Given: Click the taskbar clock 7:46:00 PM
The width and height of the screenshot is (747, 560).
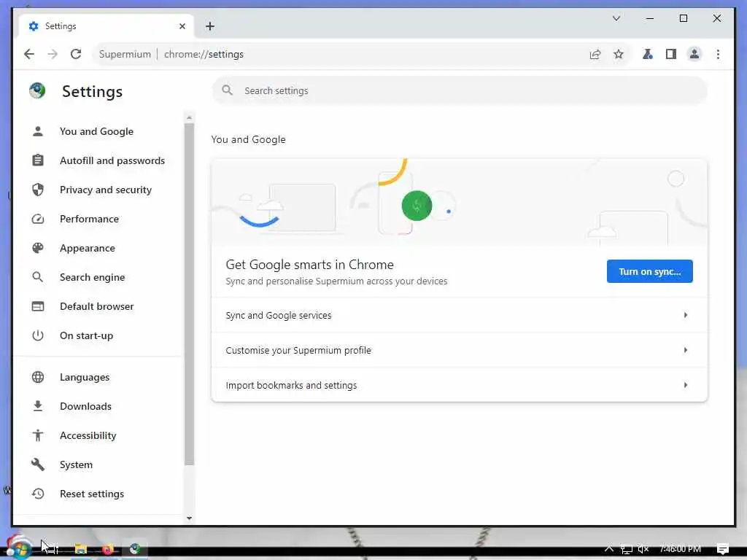Looking at the screenshot, I should click(680, 549).
